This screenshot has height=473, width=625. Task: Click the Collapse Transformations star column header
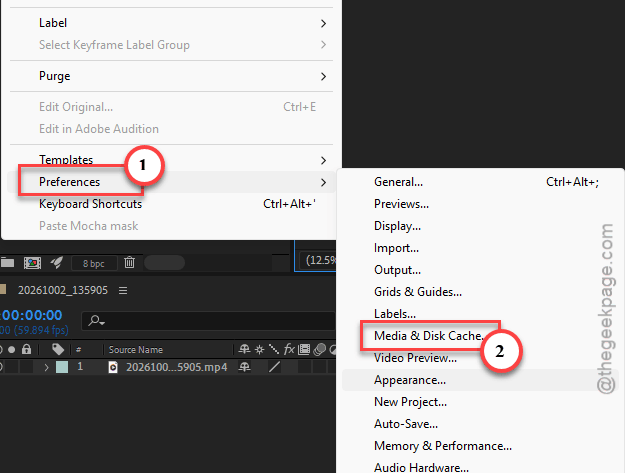[x=259, y=349]
